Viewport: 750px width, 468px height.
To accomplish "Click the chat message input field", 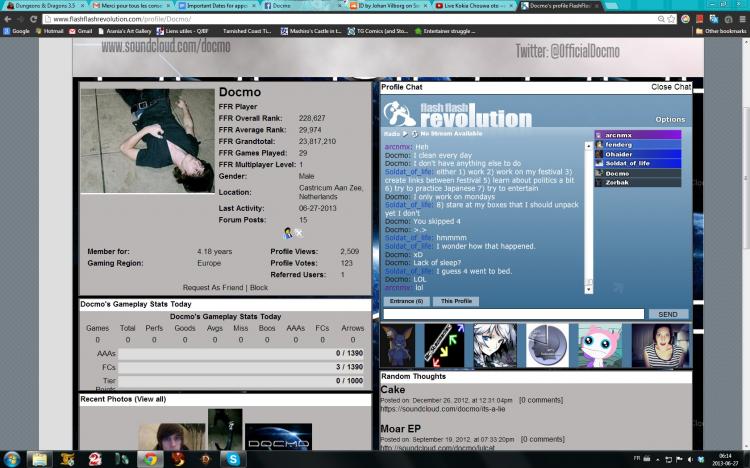I will pos(514,314).
